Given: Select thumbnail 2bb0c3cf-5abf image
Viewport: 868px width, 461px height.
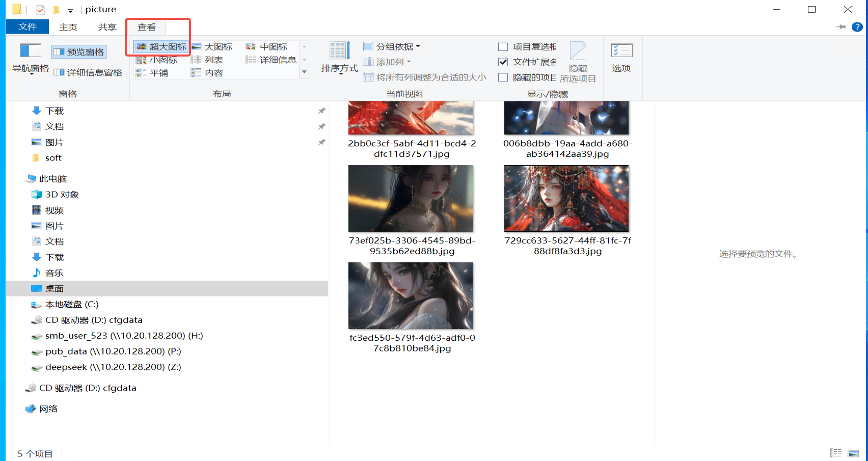Looking at the screenshot, I should click(x=411, y=118).
